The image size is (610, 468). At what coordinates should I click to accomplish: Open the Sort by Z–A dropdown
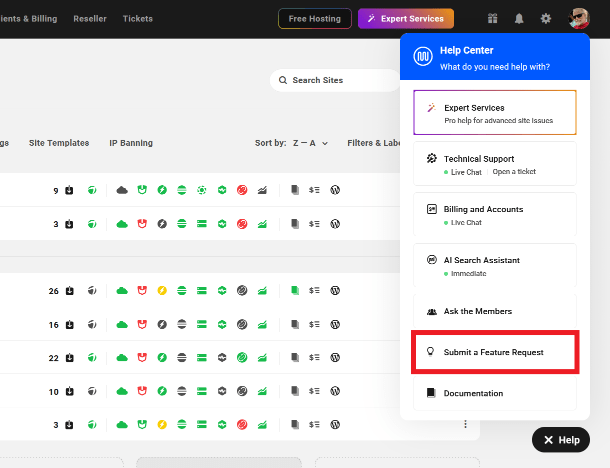tap(310, 143)
